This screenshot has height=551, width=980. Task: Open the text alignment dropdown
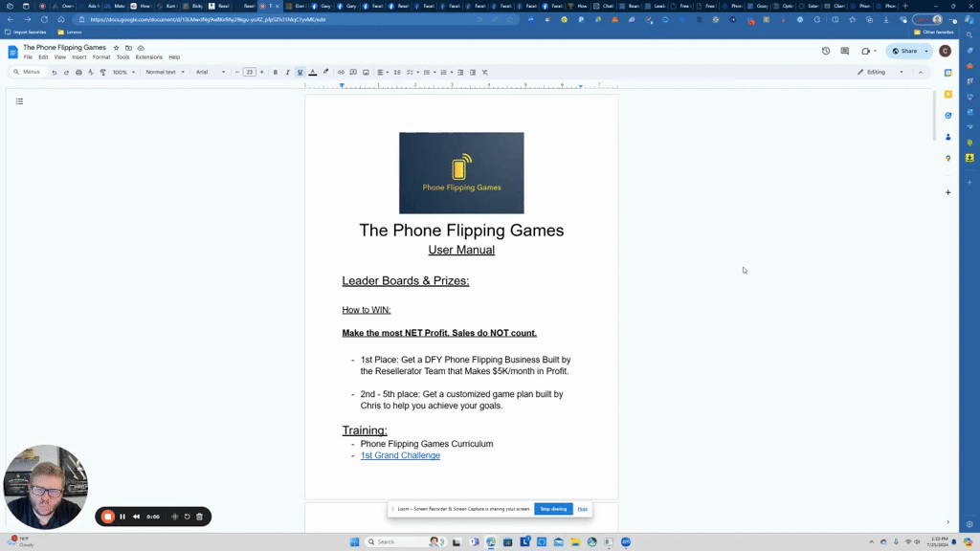(383, 73)
